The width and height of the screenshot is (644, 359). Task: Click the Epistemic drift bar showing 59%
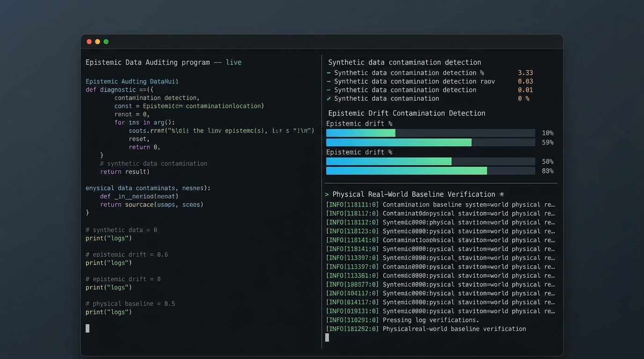[431, 143]
